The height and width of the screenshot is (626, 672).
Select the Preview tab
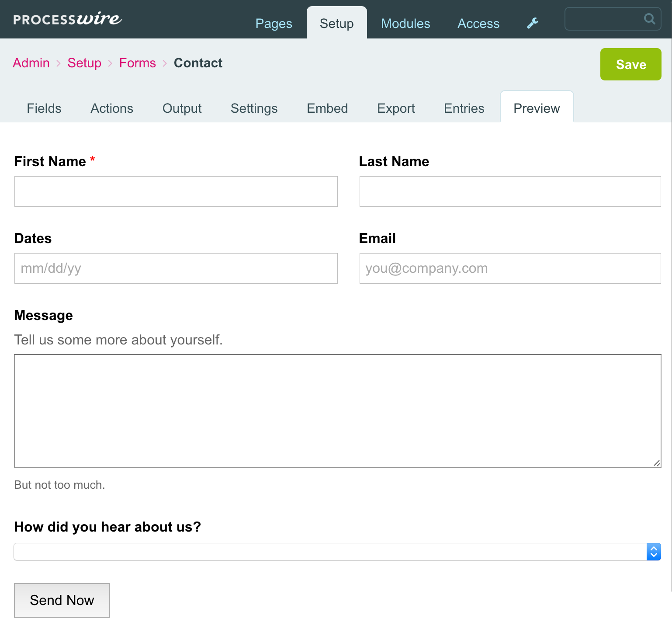[537, 107]
